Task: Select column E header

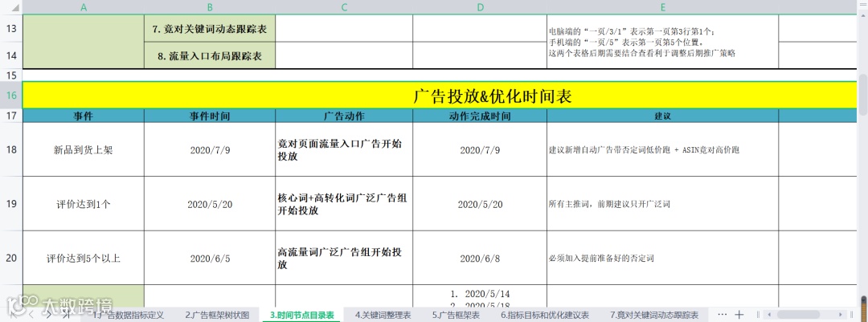Action: [662, 7]
